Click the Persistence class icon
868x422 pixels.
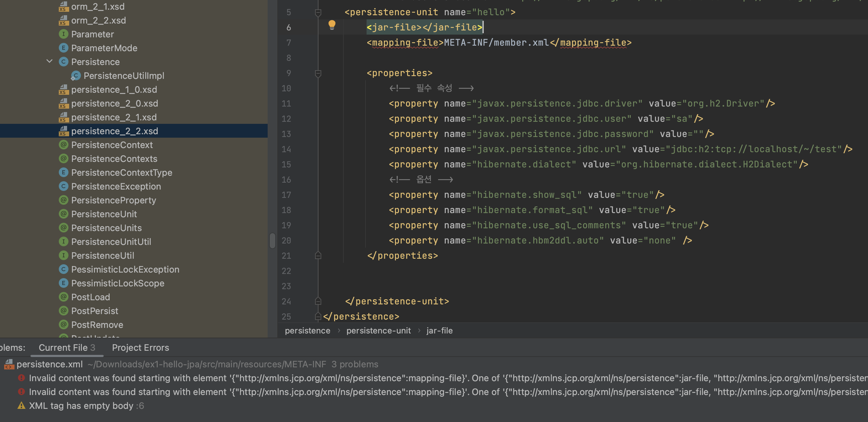(63, 62)
